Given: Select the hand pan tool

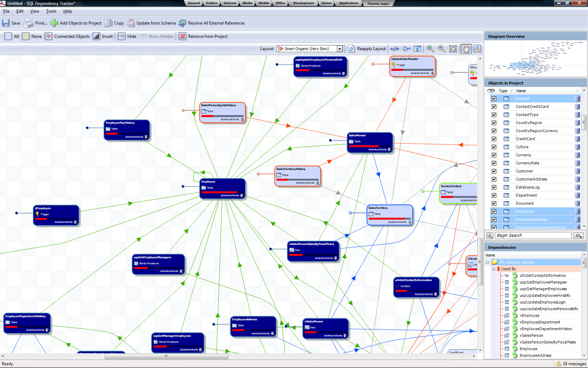Looking at the screenshot, I should tap(466, 49).
